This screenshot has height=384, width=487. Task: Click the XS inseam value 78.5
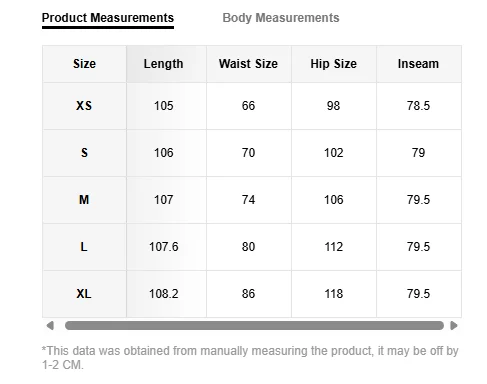[418, 106]
